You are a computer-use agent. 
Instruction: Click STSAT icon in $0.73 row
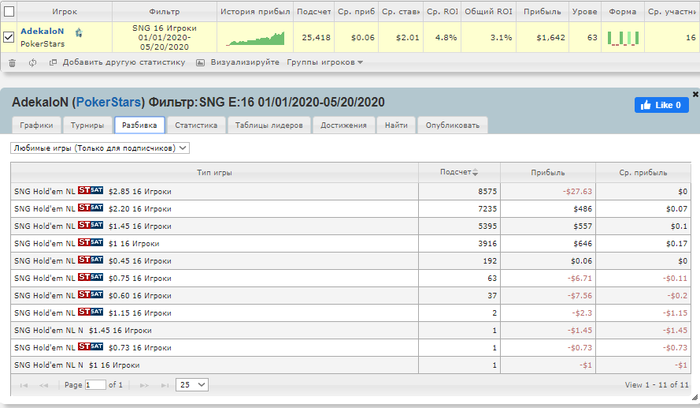(x=91, y=347)
